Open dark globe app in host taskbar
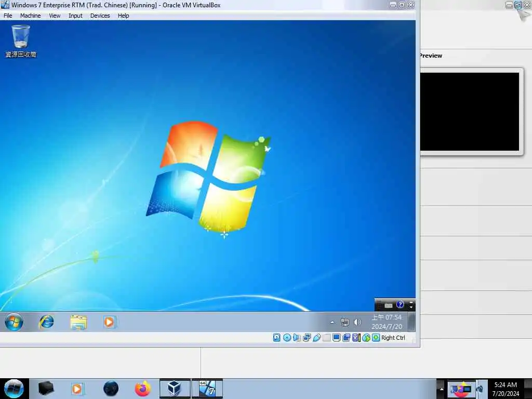Screen dimensions: 532x399 click(x=111, y=389)
